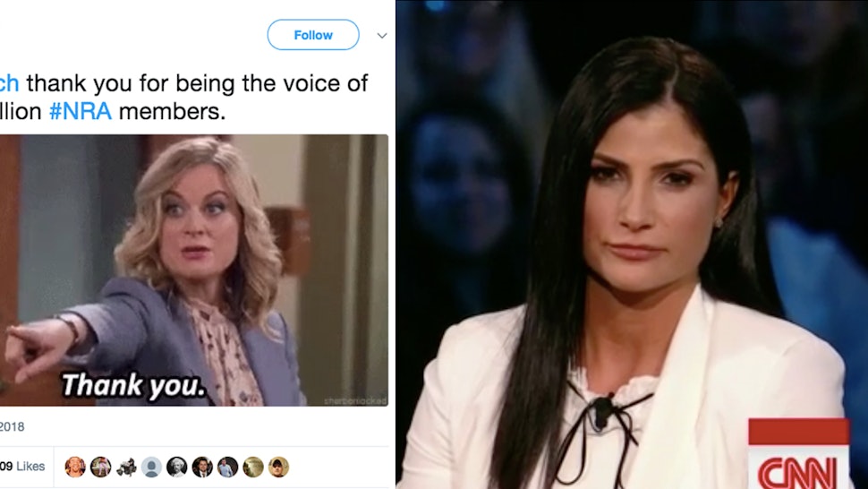Open the #NRA hashtag link
The image size is (868, 489).
pyautogui.click(x=81, y=111)
